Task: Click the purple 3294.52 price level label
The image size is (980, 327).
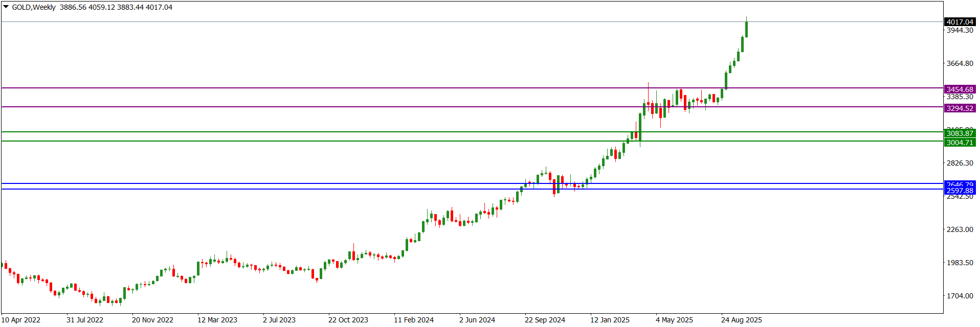Action: click(x=960, y=108)
